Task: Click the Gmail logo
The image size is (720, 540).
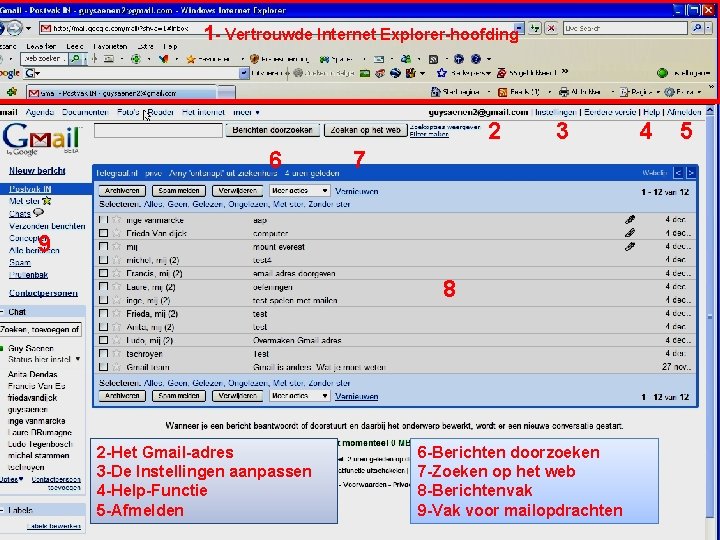Action: tap(41, 139)
